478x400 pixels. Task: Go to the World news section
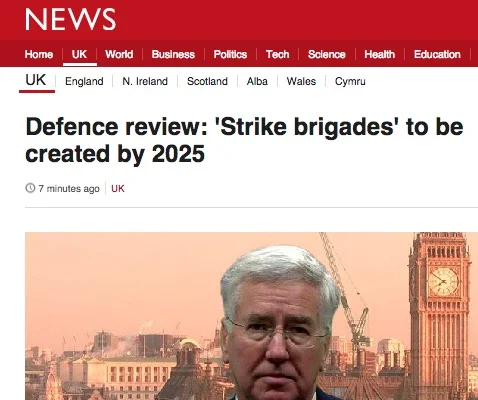119,54
